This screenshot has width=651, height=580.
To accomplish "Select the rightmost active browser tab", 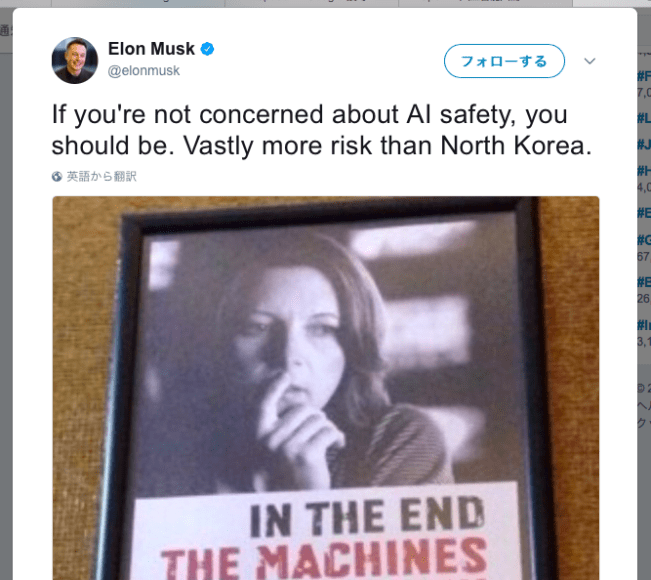I will click(x=612, y=3).
